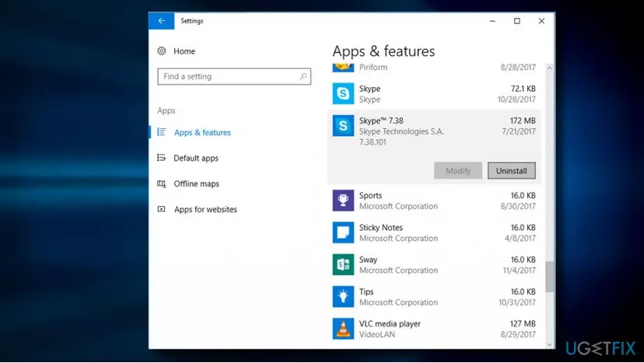Image resolution: width=644 pixels, height=363 pixels.
Task: Open the Home settings page
Action: 184,51
